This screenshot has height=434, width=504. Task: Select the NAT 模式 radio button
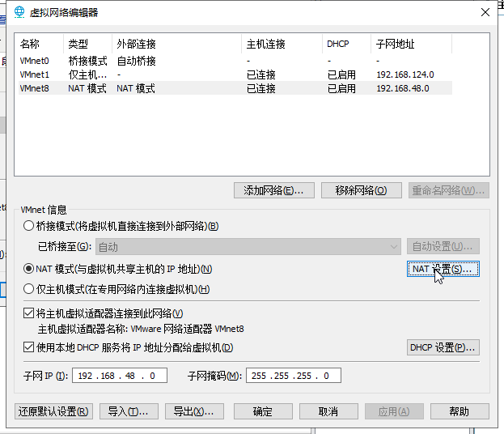[28, 269]
